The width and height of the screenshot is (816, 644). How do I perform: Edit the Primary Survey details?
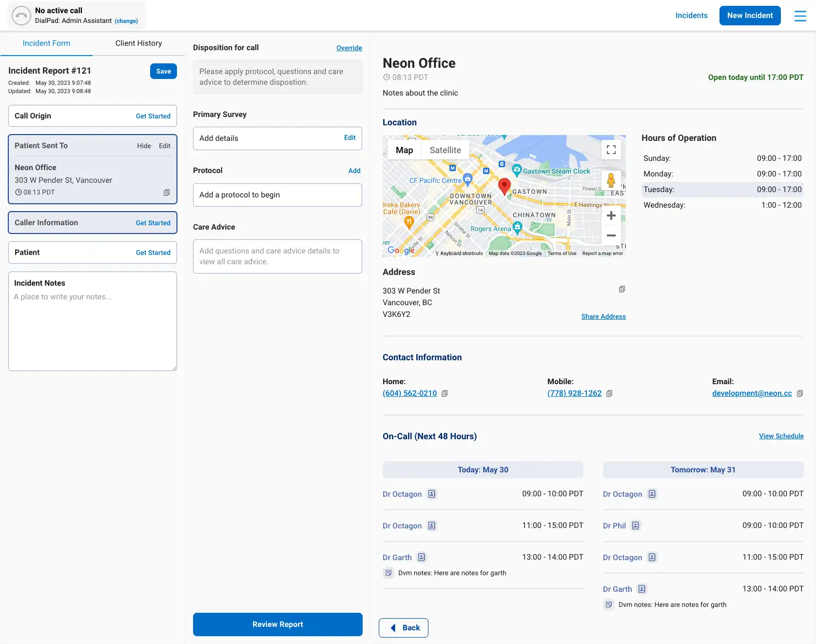(350, 138)
